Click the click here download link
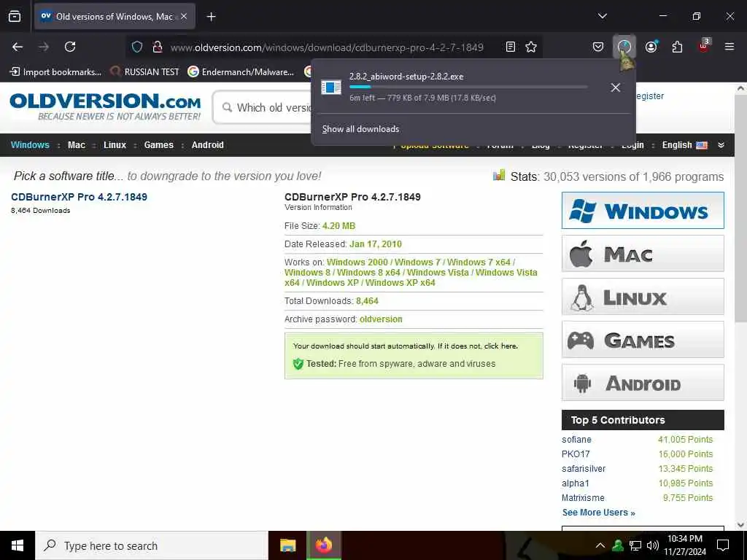Screen dimensions: 747x560 click(x=500, y=346)
